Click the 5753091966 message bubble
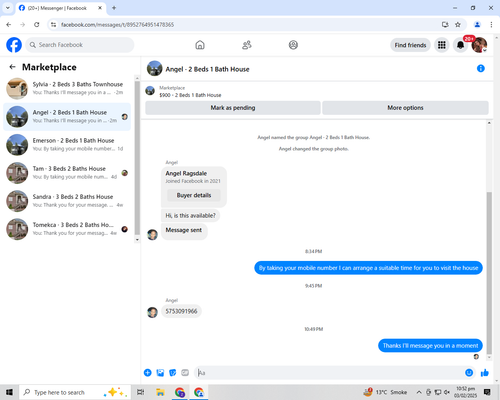The width and height of the screenshot is (500, 400). pos(181,311)
